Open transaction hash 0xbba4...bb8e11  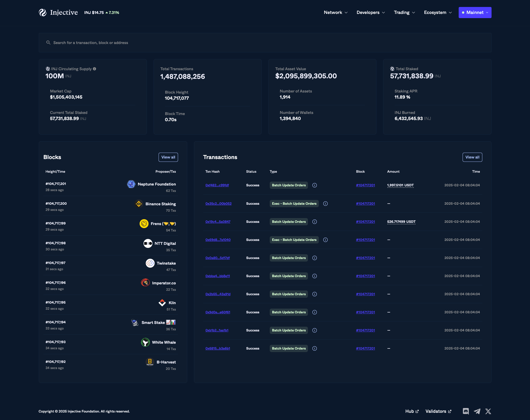[218, 276]
